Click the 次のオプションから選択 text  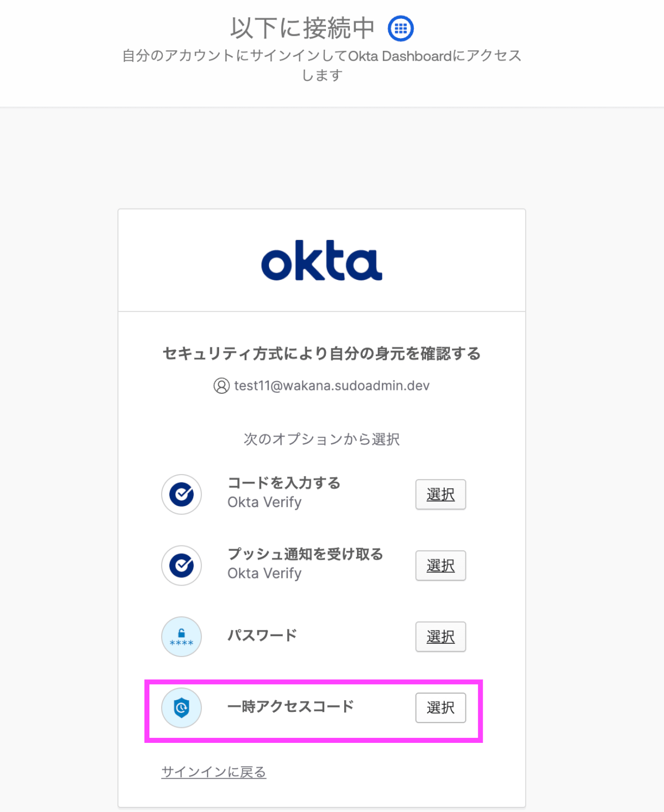click(x=321, y=439)
